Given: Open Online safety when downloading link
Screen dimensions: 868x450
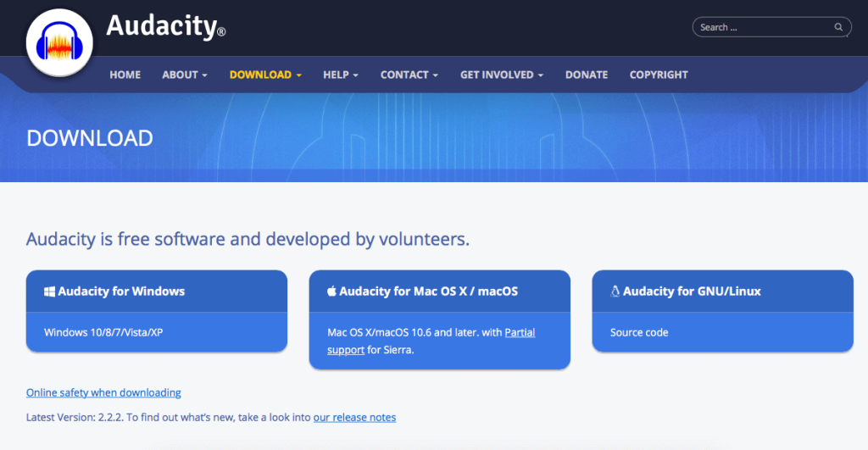Looking at the screenshot, I should [x=103, y=392].
